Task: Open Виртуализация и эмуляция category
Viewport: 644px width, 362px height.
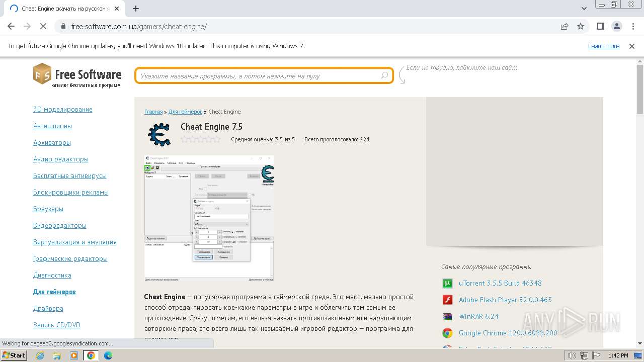Action: pyautogui.click(x=75, y=242)
